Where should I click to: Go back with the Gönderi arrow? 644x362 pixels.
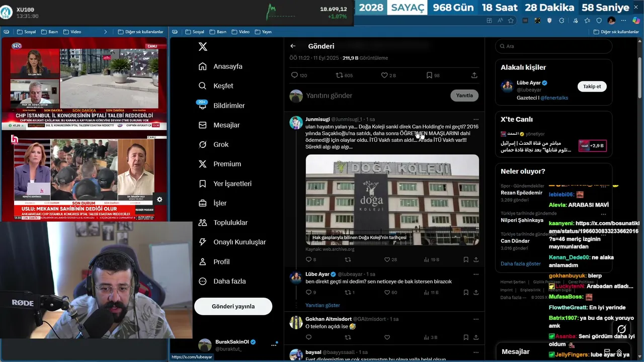(x=293, y=46)
